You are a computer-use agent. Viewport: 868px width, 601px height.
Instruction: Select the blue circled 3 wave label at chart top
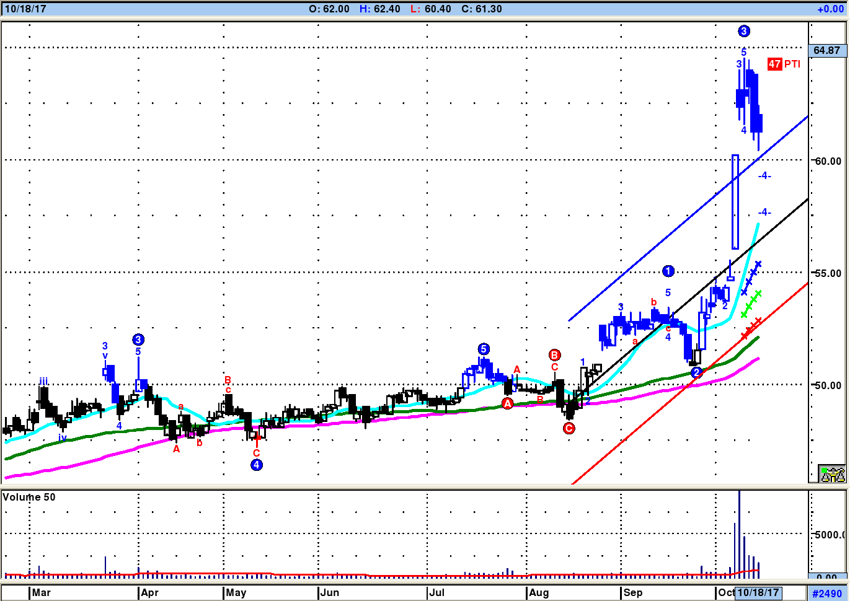pyautogui.click(x=744, y=31)
